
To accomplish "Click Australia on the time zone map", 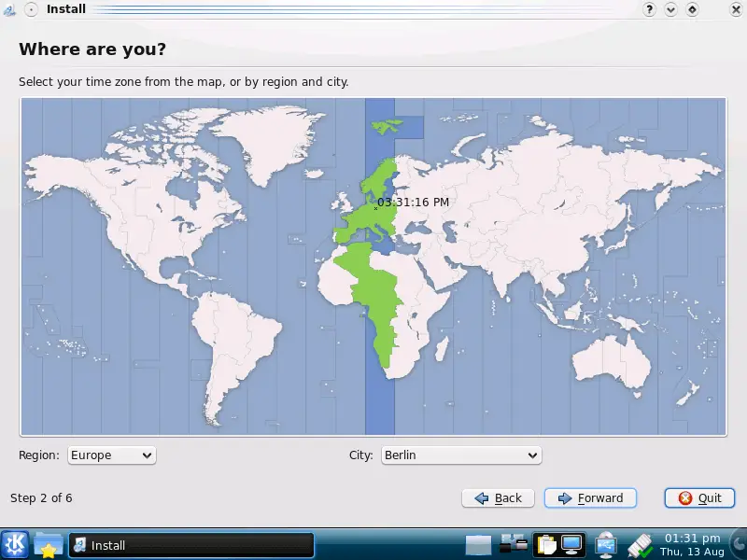I will pos(613,364).
